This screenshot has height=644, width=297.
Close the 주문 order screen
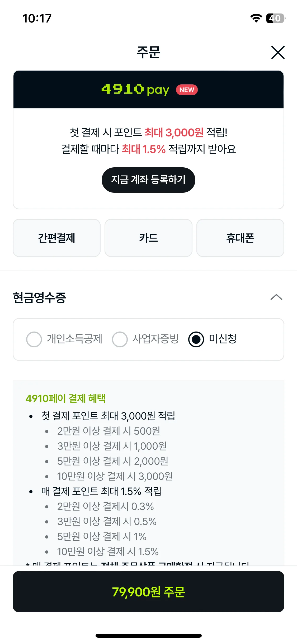pos(278,52)
